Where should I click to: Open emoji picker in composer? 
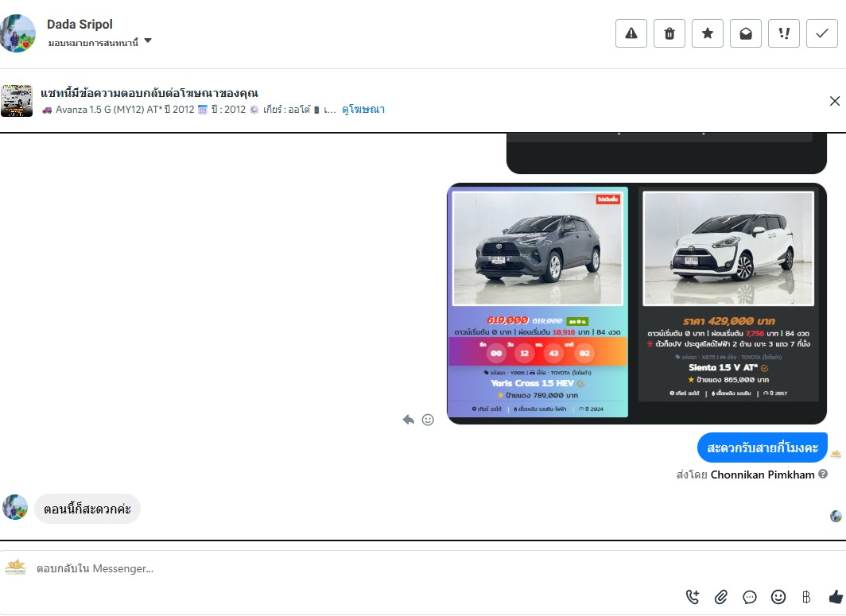click(x=778, y=597)
